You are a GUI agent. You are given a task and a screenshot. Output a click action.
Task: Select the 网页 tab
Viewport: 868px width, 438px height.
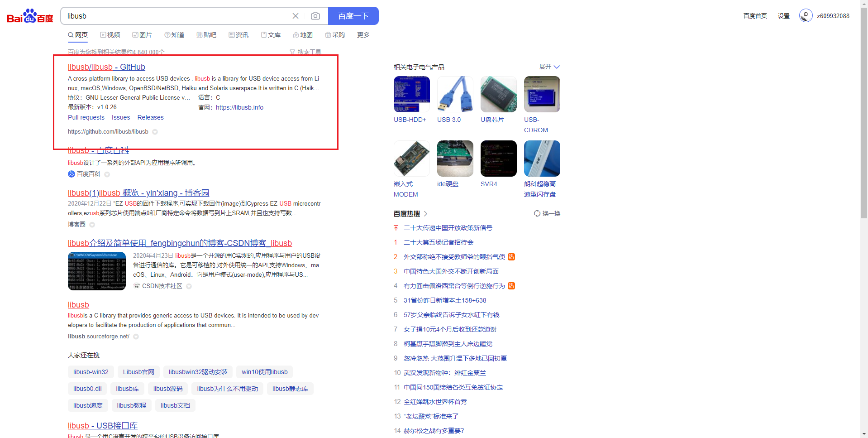78,35
